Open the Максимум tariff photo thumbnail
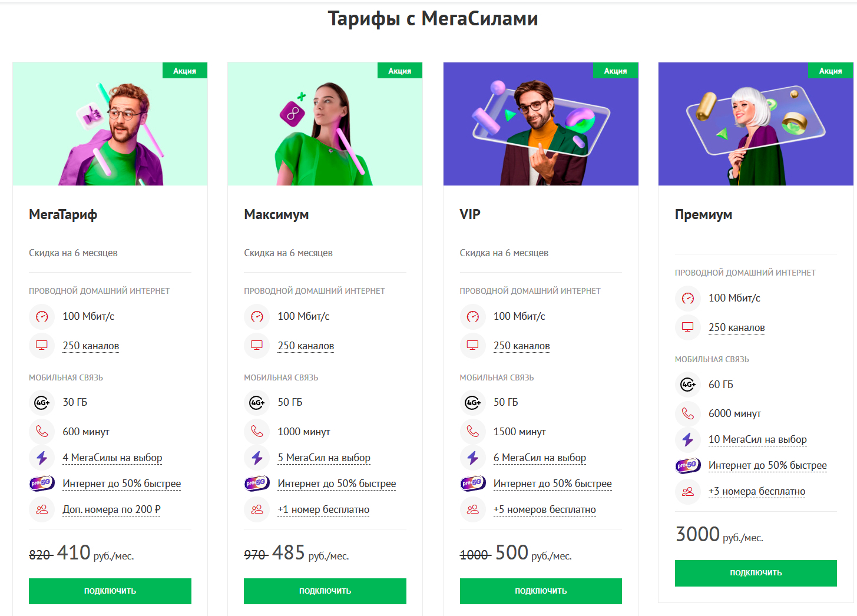This screenshot has width=857, height=616. [x=325, y=124]
